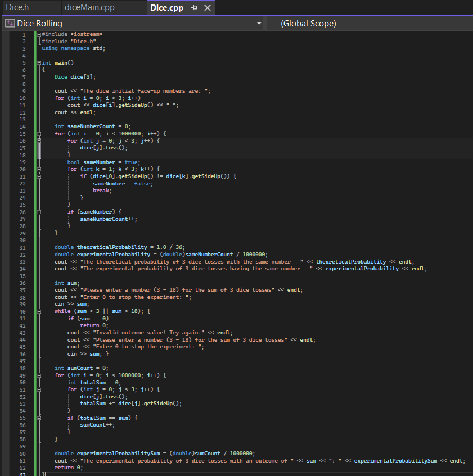The image size is (473, 476).
Task: Collapse the main() function at line 5
Action: pyautogui.click(x=39, y=63)
